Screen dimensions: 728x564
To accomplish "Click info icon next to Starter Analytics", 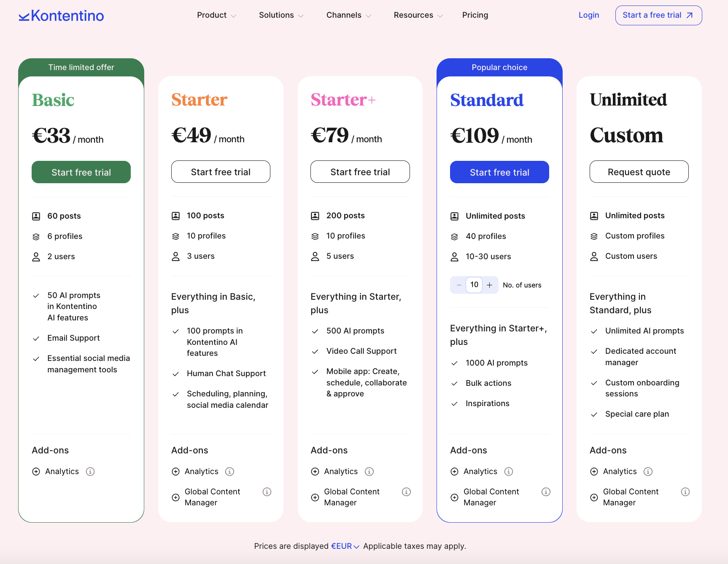I will (230, 472).
